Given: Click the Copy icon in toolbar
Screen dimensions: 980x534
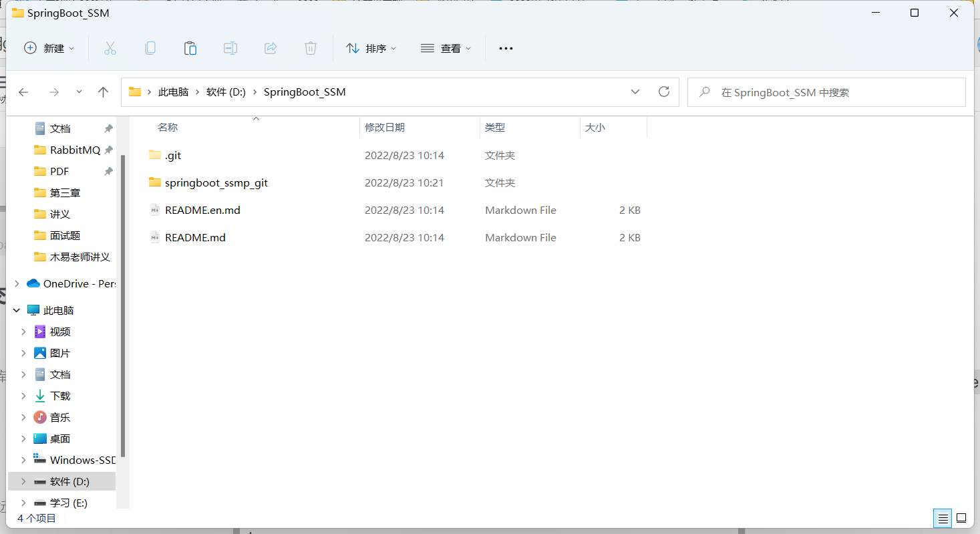Looking at the screenshot, I should pyautogui.click(x=150, y=48).
